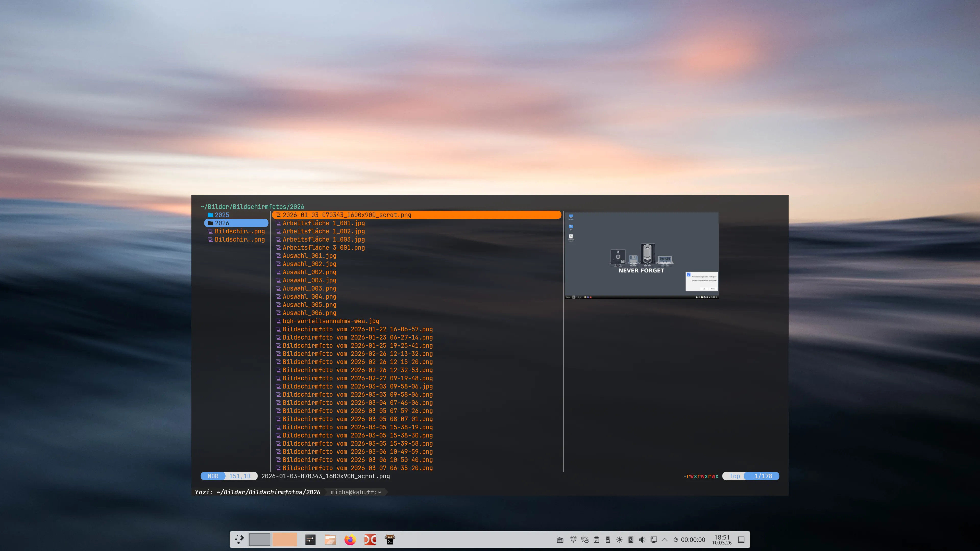This screenshot has height=551, width=980.
Task: Select the file Auswahl_004.png
Action: point(309,297)
